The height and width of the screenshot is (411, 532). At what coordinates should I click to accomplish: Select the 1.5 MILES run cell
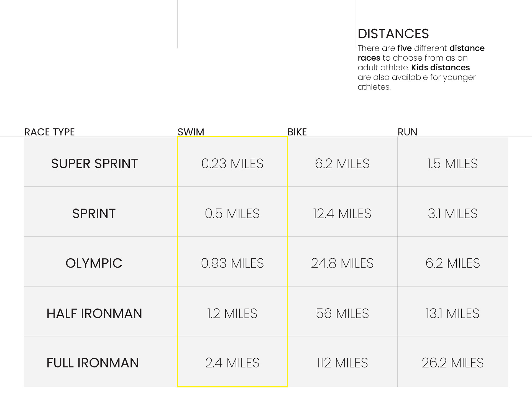[452, 164]
